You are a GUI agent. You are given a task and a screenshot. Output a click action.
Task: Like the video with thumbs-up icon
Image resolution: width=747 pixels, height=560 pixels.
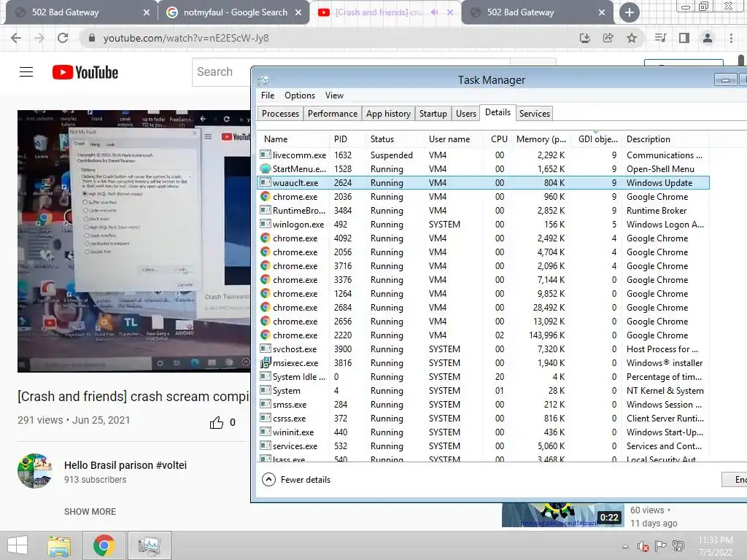216,422
